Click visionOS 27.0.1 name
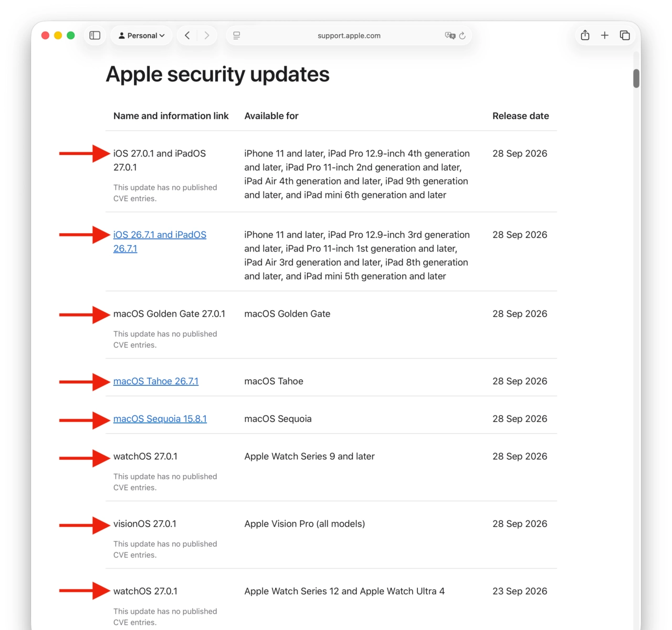Screen dimensions: 672x630 [x=145, y=524]
